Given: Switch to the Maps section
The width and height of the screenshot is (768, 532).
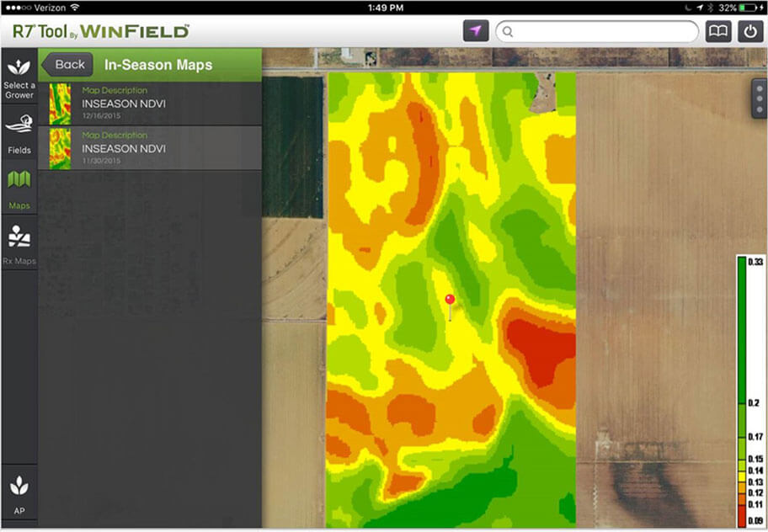Looking at the screenshot, I should tap(19, 189).
